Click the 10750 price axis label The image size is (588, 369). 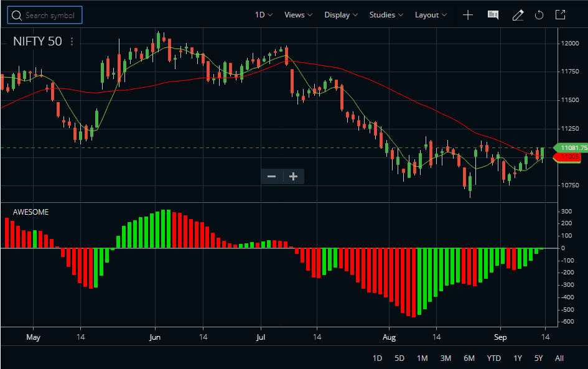[x=569, y=185]
